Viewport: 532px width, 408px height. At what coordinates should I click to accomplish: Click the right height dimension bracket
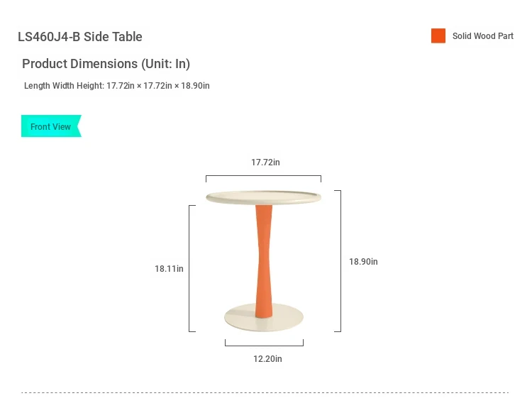(338, 261)
